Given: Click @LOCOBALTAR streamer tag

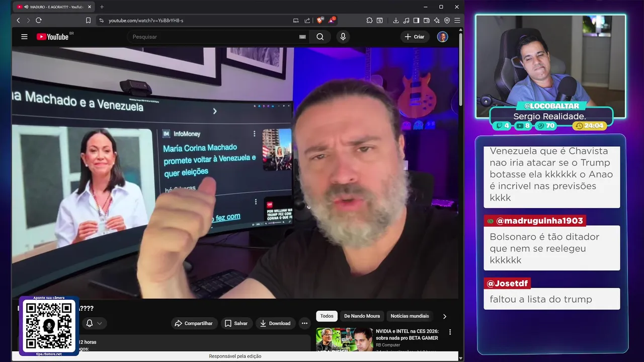Looking at the screenshot, I should coord(551,106).
